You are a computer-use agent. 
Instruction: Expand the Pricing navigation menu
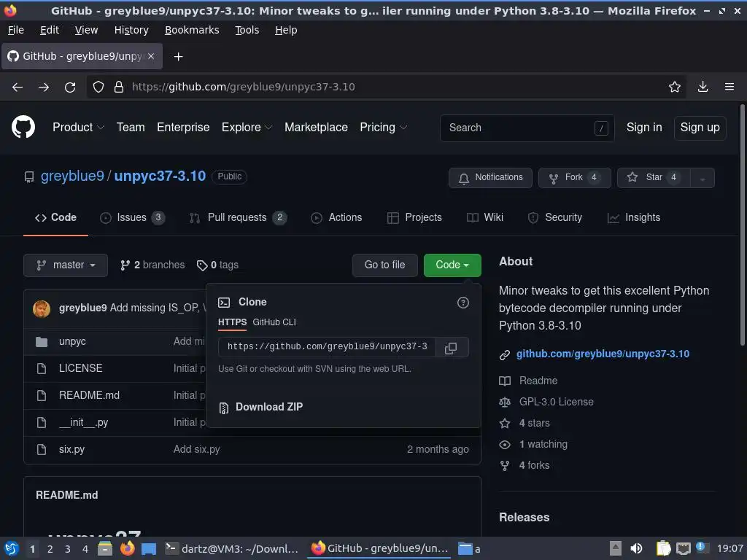(x=383, y=128)
